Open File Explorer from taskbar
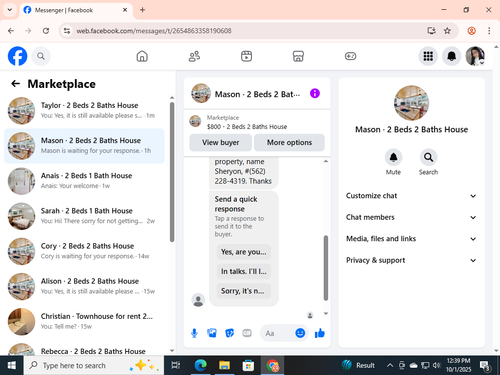Image resolution: width=500 pixels, height=375 pixels. click(x=224, y=365)
